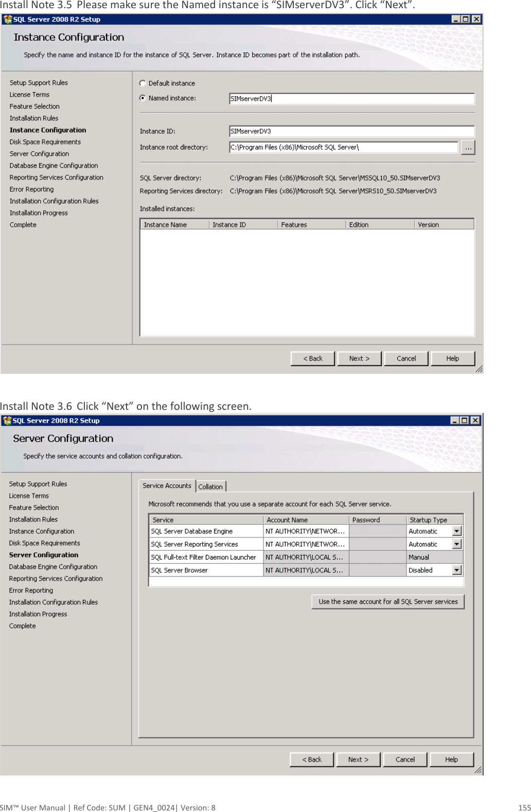Switch to the Collation tab
531x812 pixels.
tap(210, 486)
